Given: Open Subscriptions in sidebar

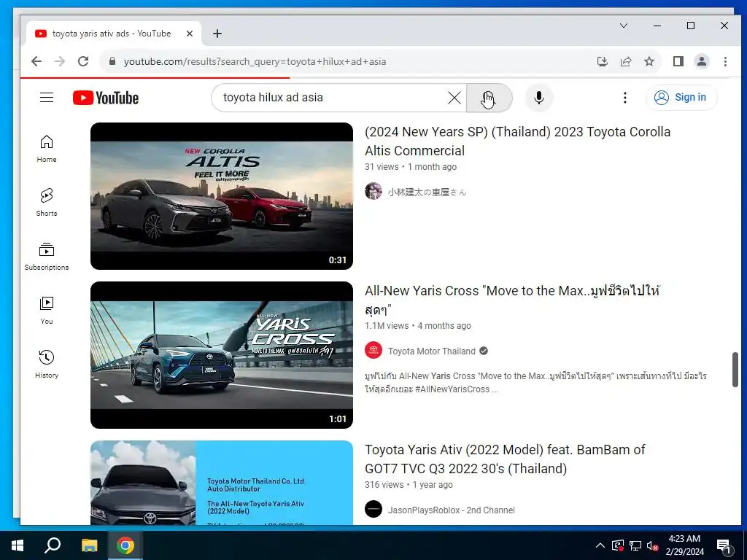Looking at the screenshot, I should click(x=47, y=256).
